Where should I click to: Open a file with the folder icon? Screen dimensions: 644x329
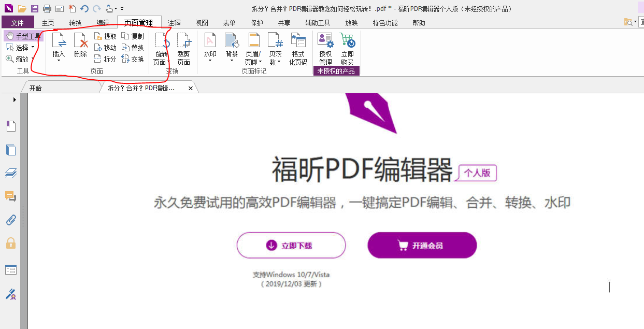pyautogui.click(x=22, y=8)
